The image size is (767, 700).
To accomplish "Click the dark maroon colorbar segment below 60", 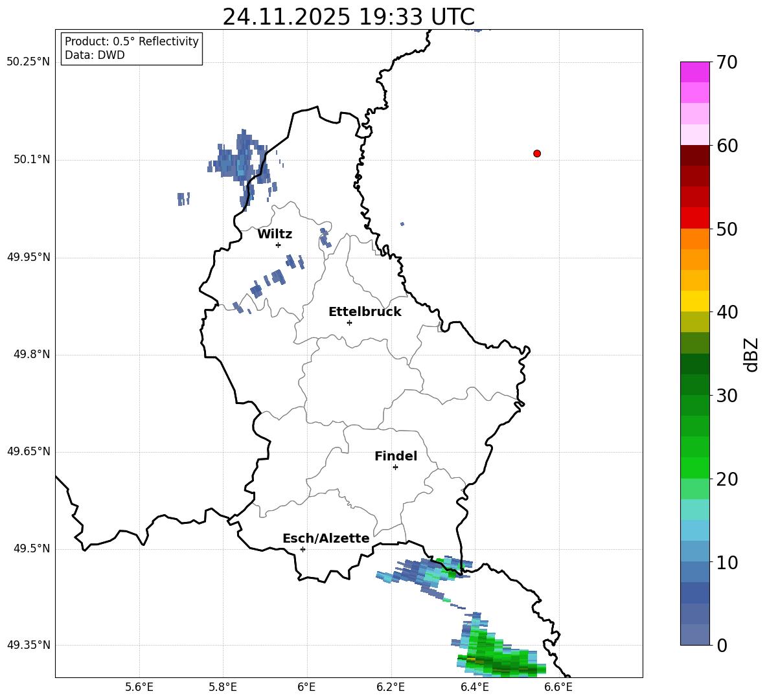I will [694, 155].
